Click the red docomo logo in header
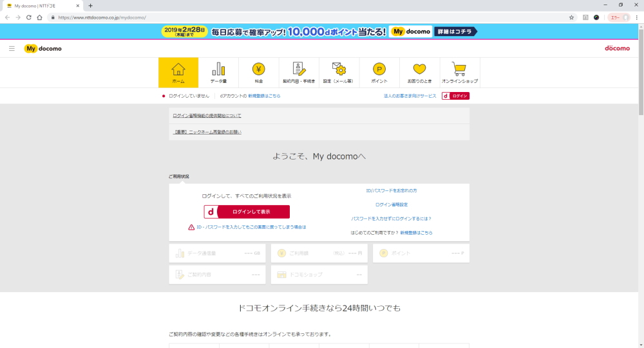644x348 pixels. pos(617,48)
